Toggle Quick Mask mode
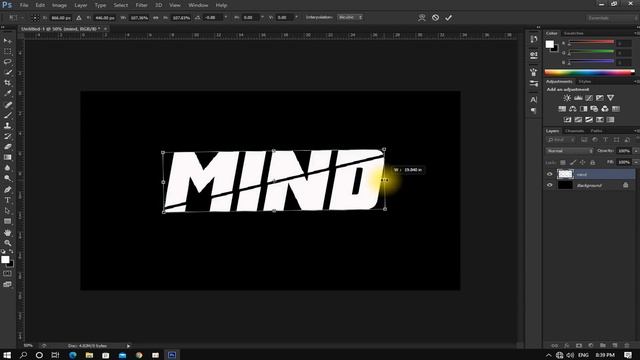 click(7, 273)
